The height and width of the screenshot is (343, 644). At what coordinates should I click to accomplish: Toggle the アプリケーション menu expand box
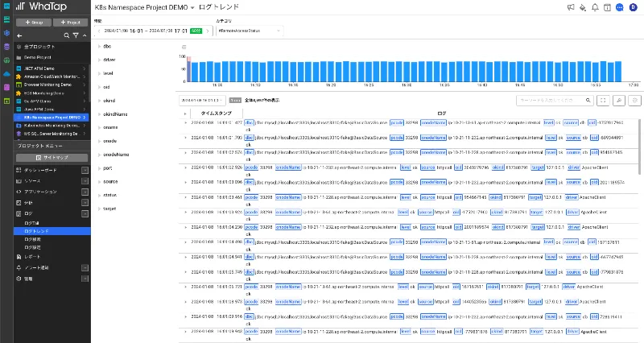tap(85, 192)
